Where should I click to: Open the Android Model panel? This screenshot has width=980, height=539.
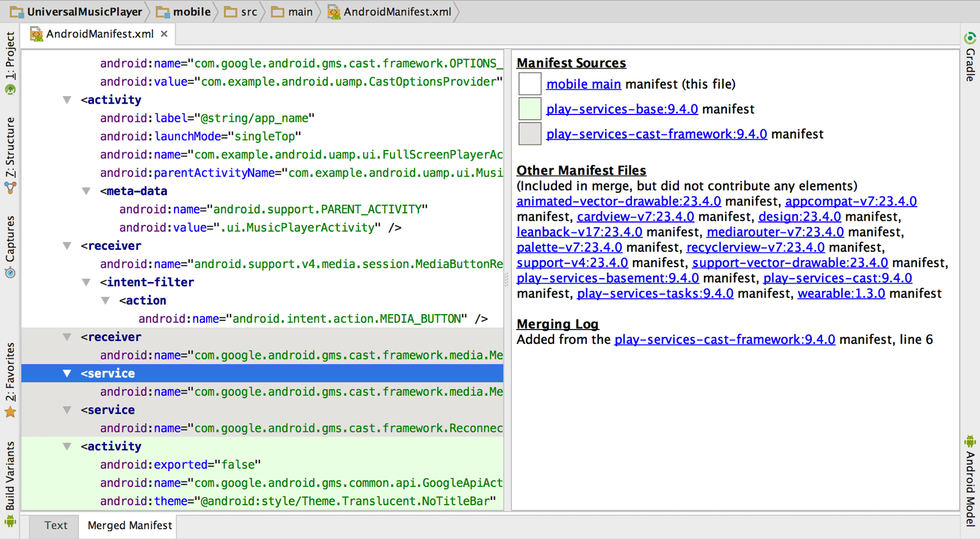pos(970,483)
